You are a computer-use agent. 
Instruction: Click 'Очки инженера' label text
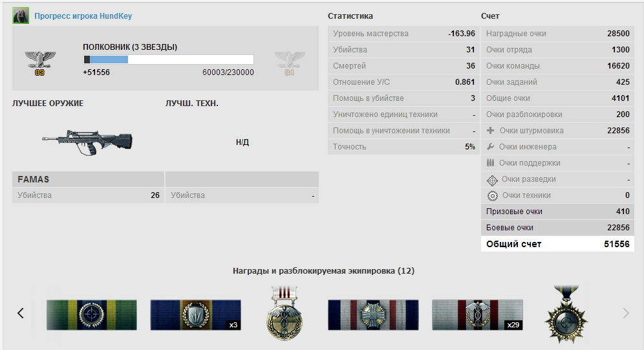528,147
